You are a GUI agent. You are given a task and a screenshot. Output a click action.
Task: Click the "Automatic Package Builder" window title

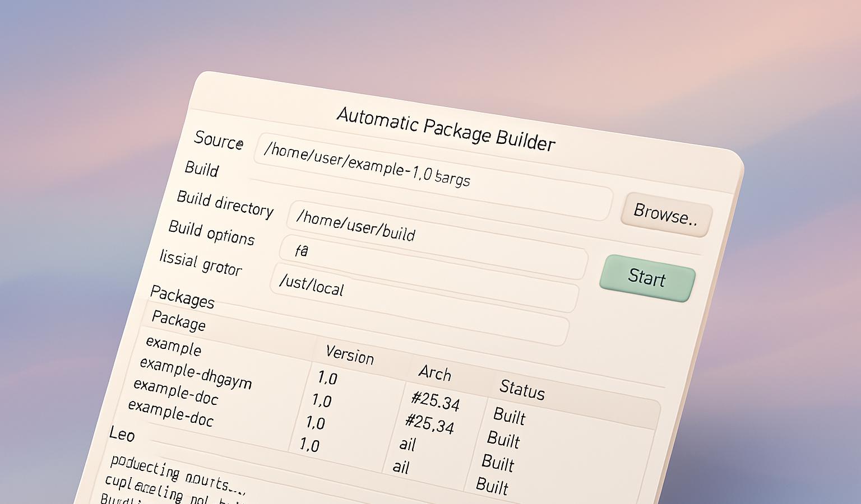pos(446,129)
